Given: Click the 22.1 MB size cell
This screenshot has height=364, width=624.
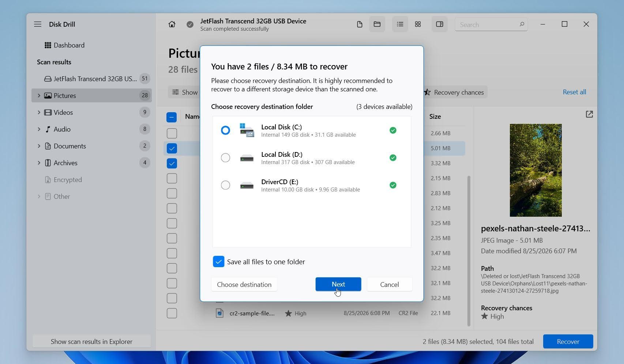Looking at the screenshot, I should (440, 313).
